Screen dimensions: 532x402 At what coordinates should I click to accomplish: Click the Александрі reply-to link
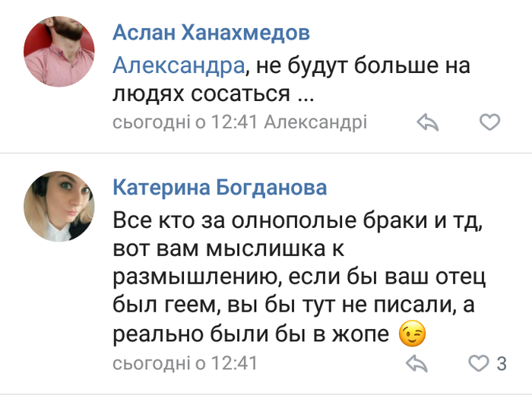(x=315, y=122)
